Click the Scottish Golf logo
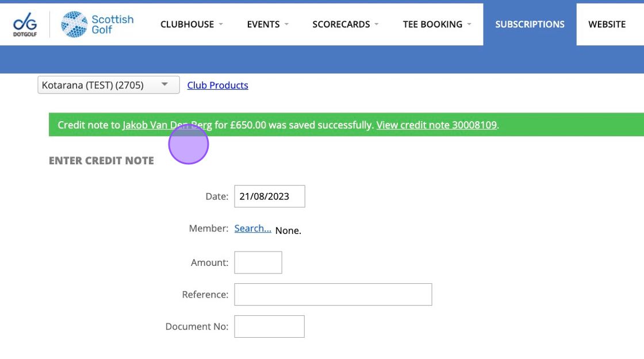This screenshot has width=644, height=359. pos(97,25)
